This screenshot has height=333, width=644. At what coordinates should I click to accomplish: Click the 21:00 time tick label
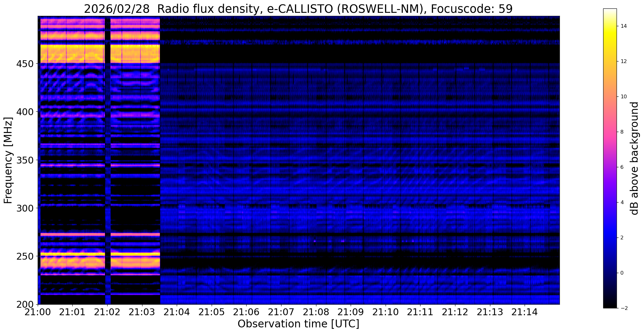[38, 312]
